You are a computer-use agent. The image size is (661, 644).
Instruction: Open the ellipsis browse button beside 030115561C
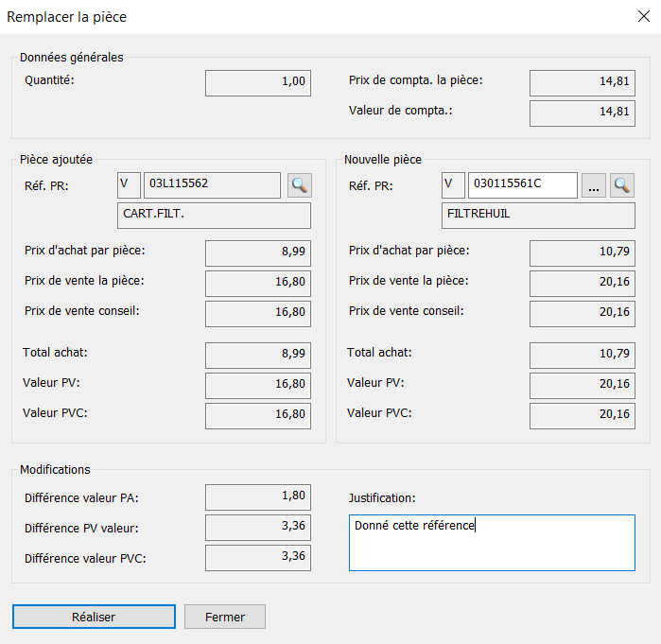coord(594,185)
